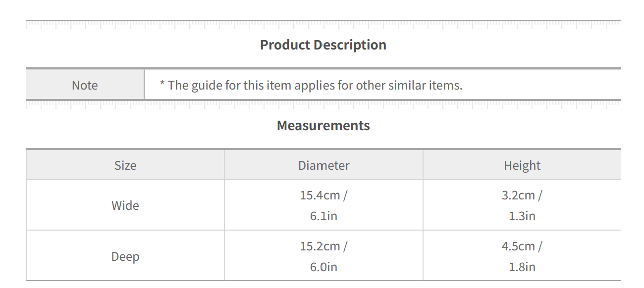Click the Wide size row label
The width and height of the screenshot is (644, 288).
125,205
